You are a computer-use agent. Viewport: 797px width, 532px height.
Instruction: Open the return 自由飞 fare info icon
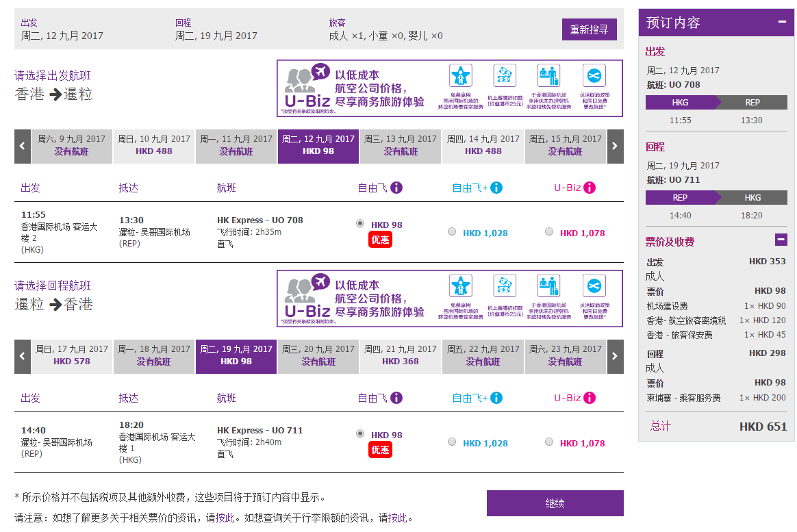[396, 398]
